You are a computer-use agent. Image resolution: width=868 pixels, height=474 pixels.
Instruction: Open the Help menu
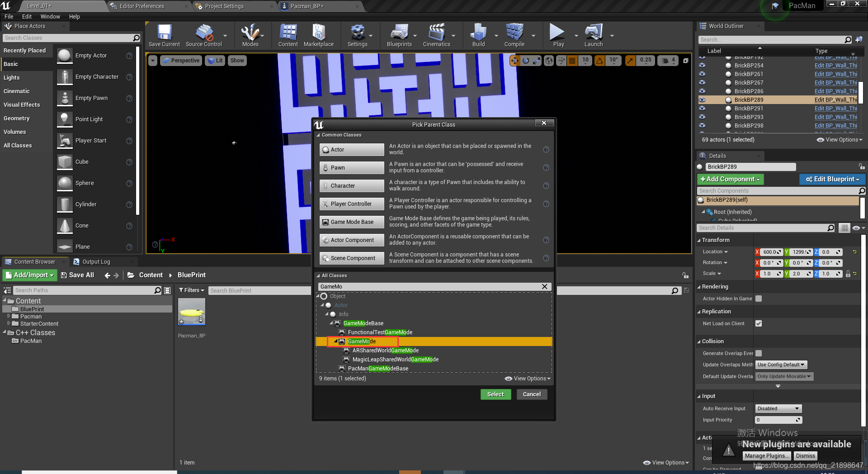(x=74, y=17)
